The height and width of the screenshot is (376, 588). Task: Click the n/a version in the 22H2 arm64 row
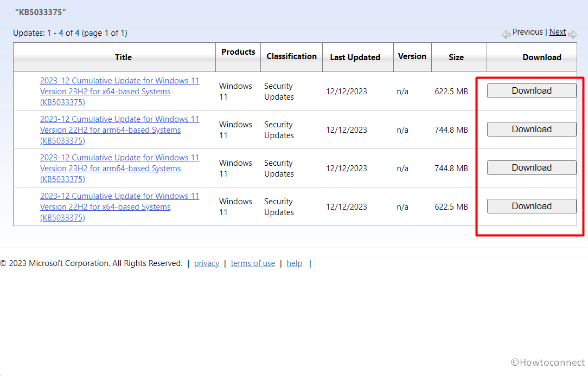point(402,130)
